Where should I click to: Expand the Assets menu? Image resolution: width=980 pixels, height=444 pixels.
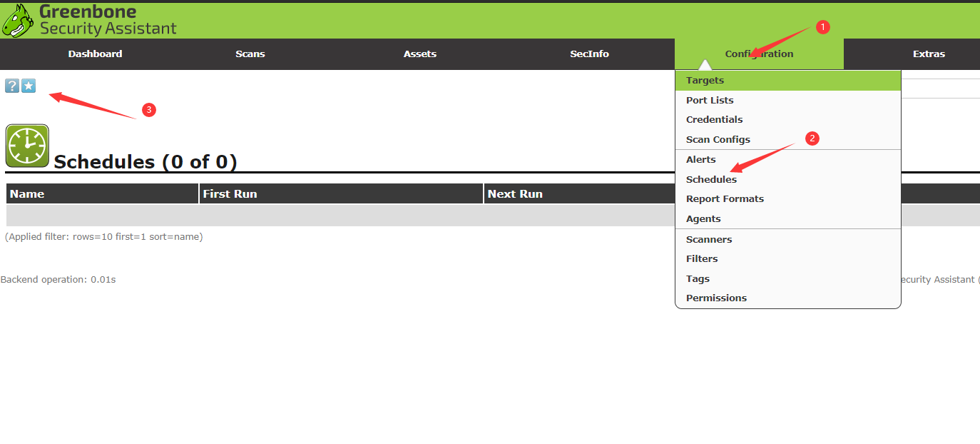(x=420, y=54)
